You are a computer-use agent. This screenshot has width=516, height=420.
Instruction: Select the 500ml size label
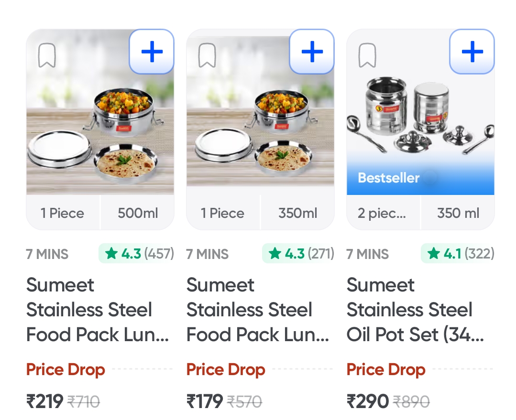click(x=138, y=213)
